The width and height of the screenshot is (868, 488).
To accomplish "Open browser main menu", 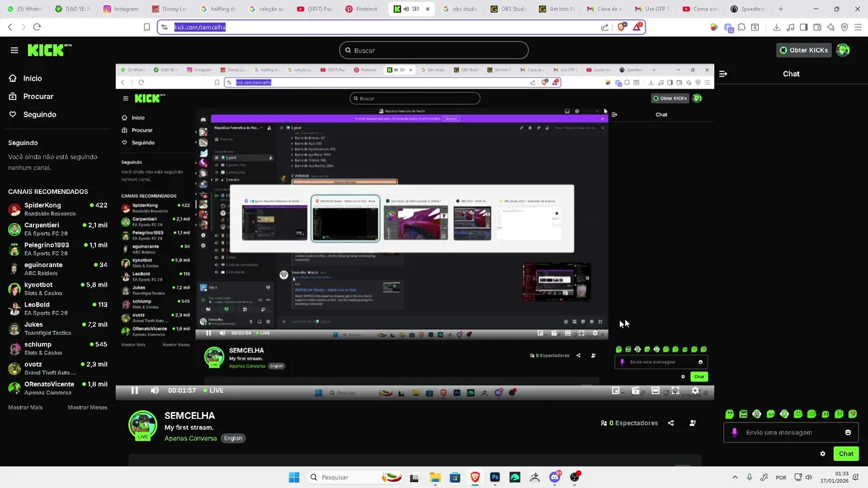I will 858,27.
